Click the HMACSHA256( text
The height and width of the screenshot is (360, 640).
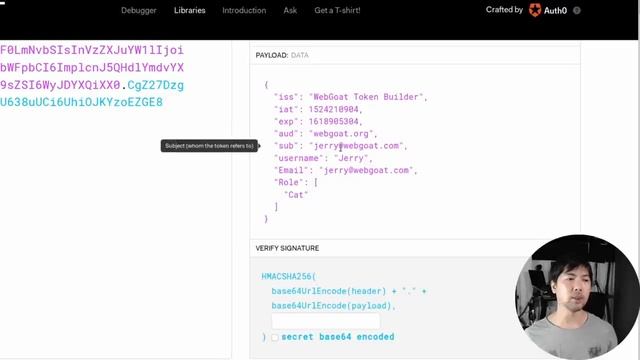289,276
